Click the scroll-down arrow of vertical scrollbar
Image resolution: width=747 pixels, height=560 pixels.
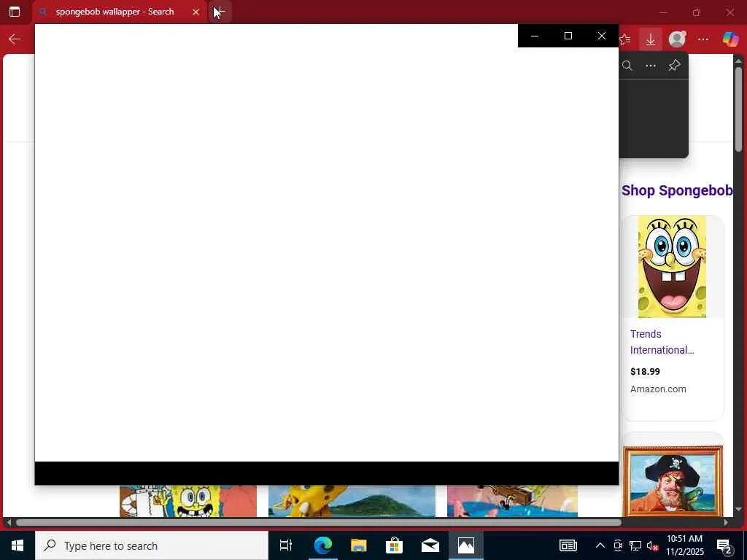(738, 510)
